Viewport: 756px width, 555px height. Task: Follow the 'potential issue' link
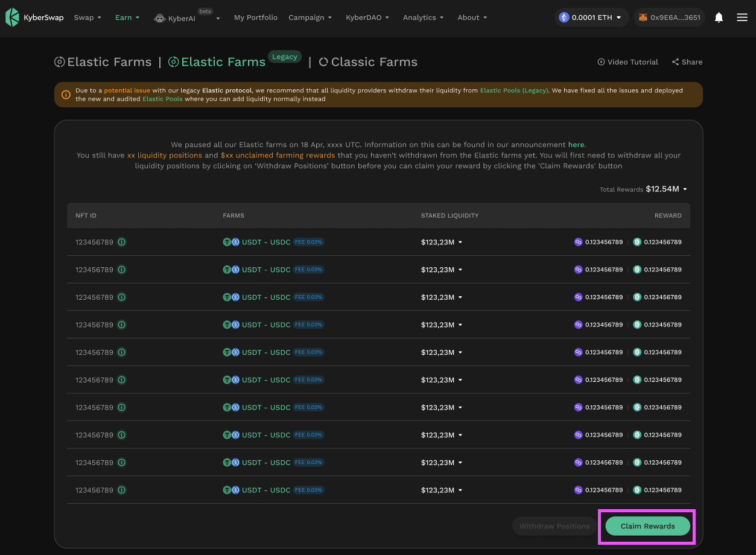(127, 90)
